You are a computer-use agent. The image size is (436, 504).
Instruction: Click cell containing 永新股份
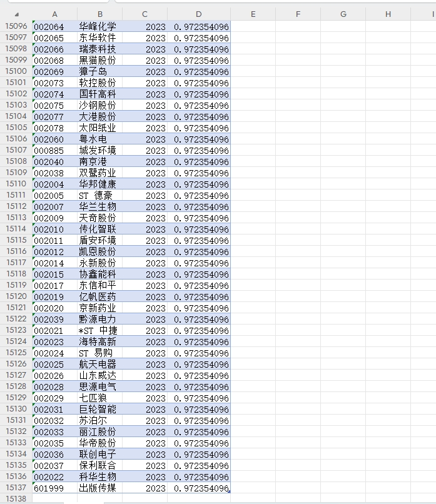tap(99, 262)
